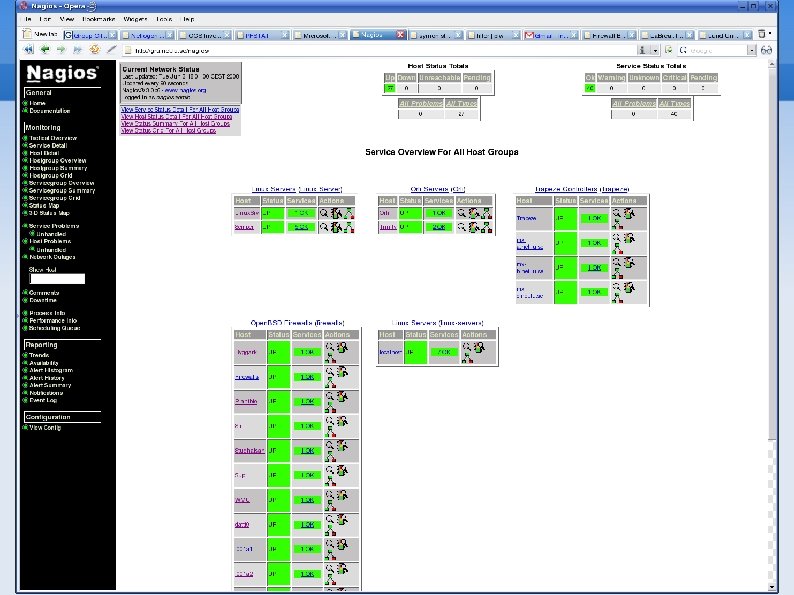
Task: Open extended info icon for first Firewalls host
Action: click(x=342, y=347)
